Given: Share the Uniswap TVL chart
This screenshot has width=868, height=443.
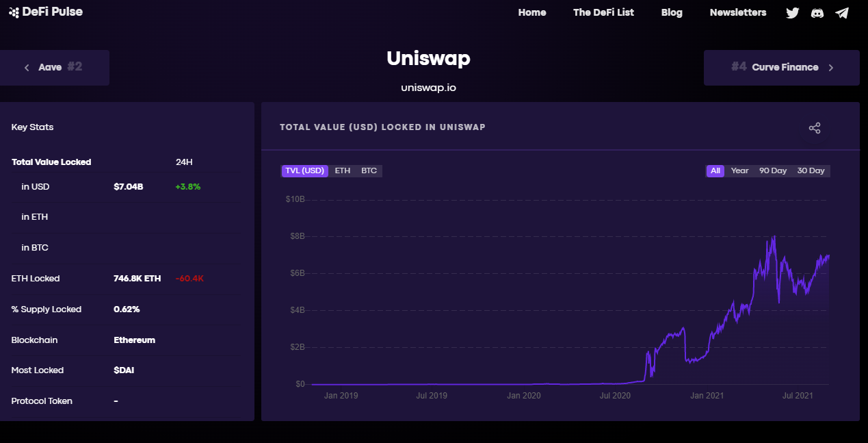Looking at the screenshot, I should (815, 128).
